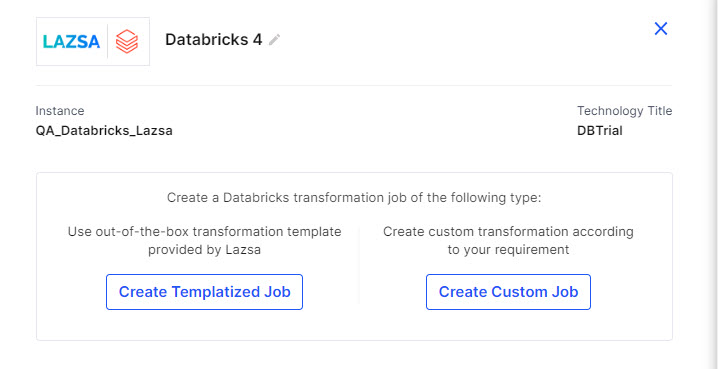Click the 'Create a Databricks transformation job' heading
Viewport: 718px width, 369px height.
(354, 198)
